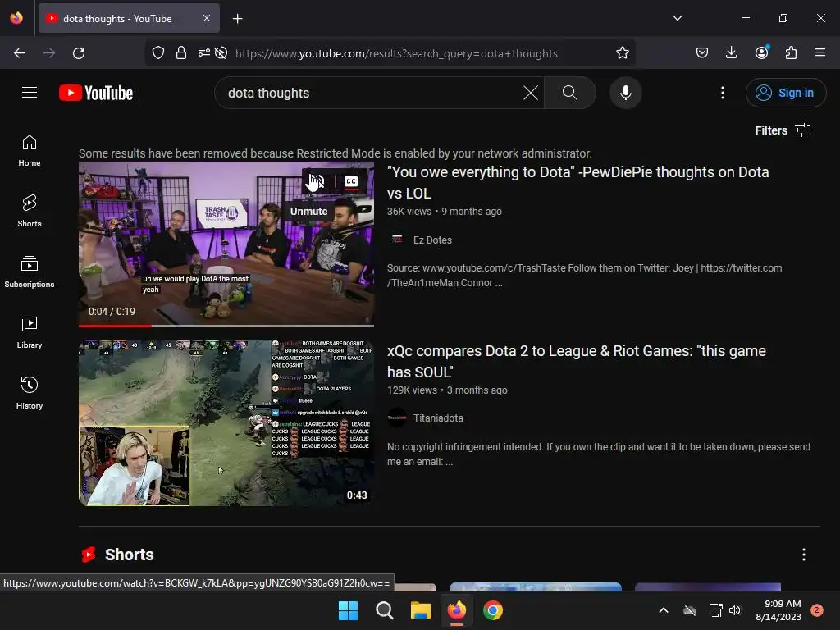Open Windows taskbar search
Screen dimensions: 840x630
(384, 610)
